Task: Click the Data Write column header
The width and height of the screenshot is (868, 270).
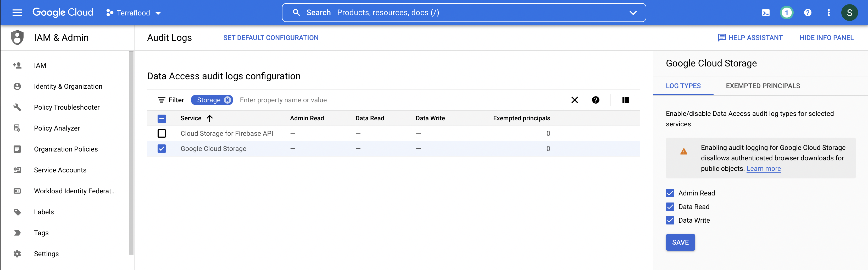Action: [x=430, y=118]
